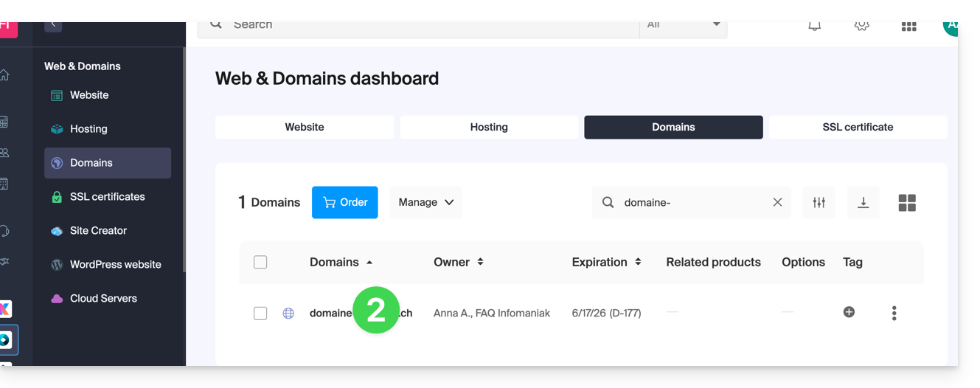Viewport: 980px width, 388px height.
Task: Switch to the Hosting tab
Action: [x=489, y=127]
